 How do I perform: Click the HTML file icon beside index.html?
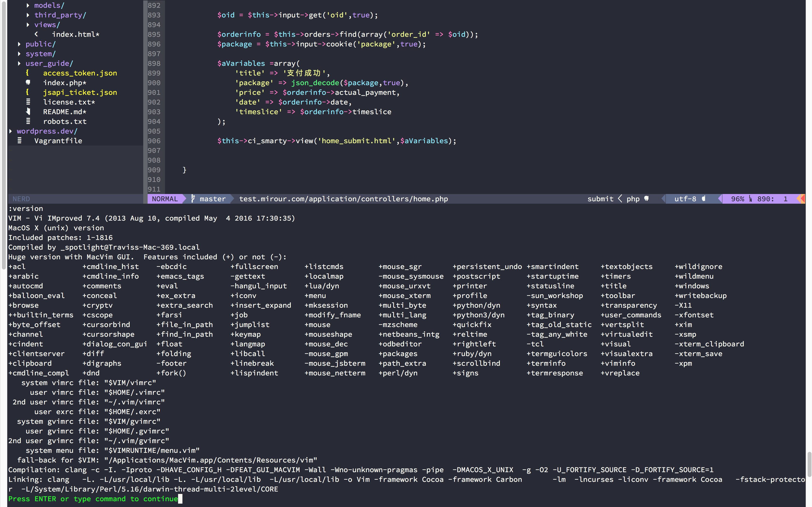[x=37, y=34]
